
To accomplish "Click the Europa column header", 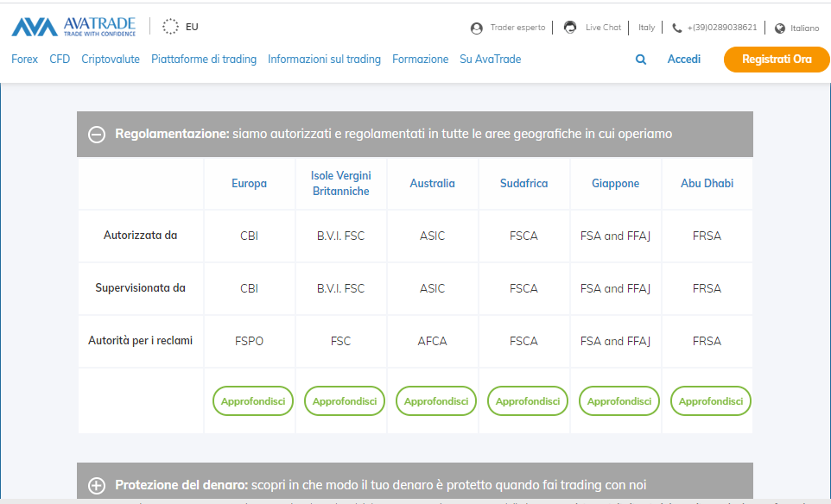I will tap(249, 184).
